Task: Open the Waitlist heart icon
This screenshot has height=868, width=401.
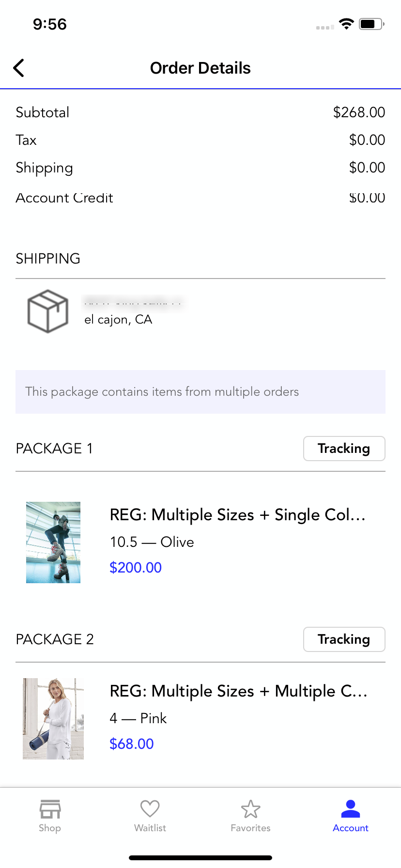Action: pos(150,809)
